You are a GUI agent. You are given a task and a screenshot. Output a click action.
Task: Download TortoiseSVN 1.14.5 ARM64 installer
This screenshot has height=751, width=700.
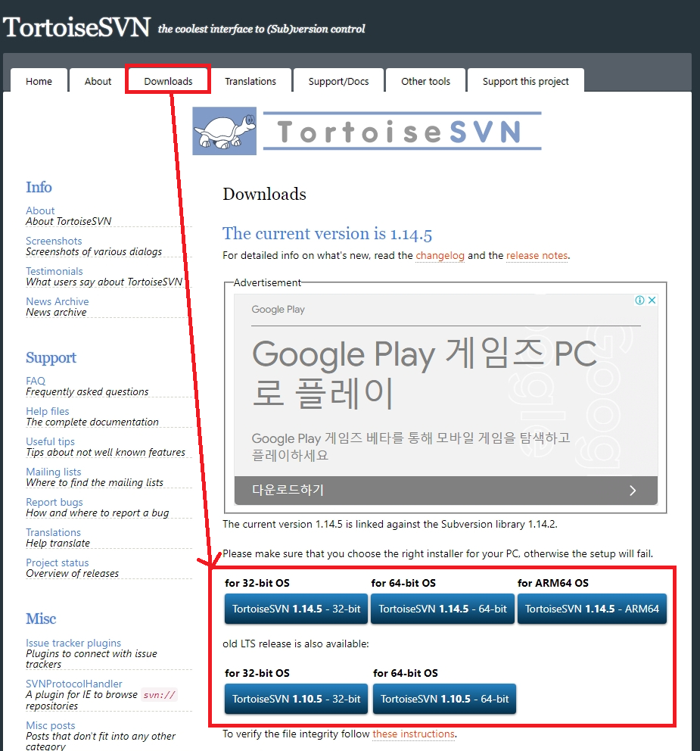point(592,609)
